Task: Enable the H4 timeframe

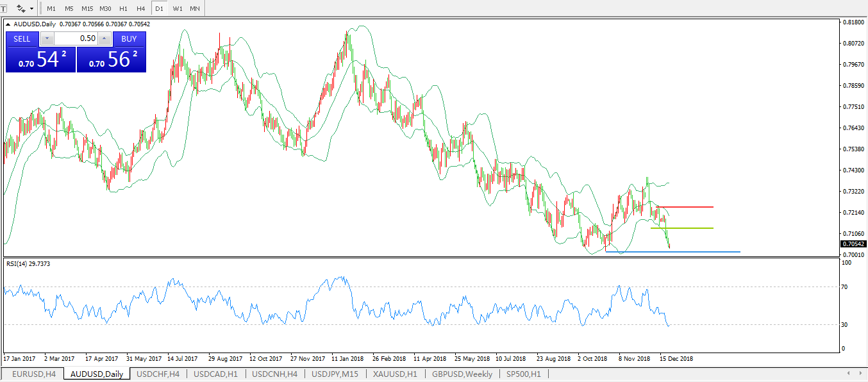Action: (140, 8)
